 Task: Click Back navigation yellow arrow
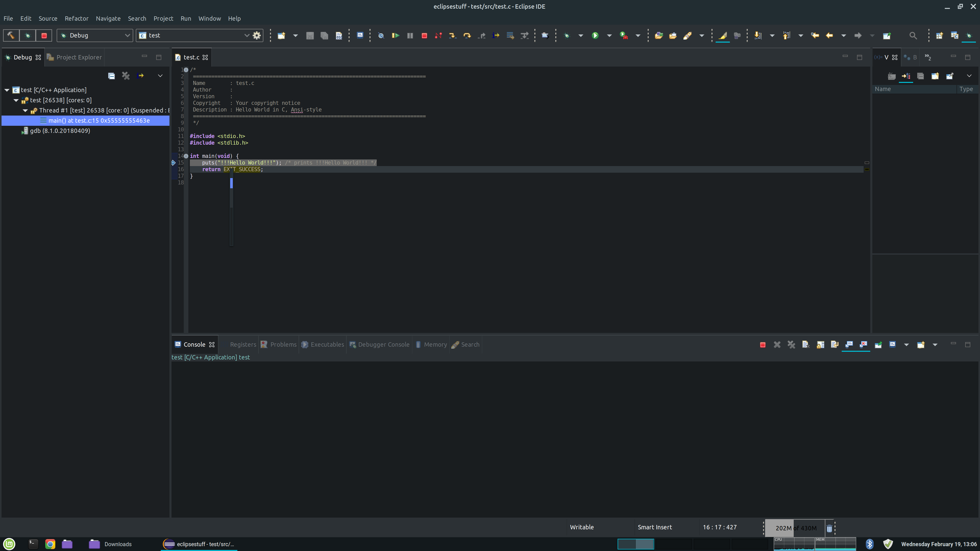coord(829,35)
